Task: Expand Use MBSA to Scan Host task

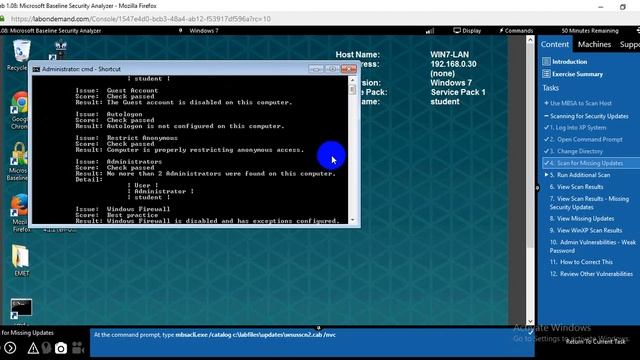Action: 578,103
